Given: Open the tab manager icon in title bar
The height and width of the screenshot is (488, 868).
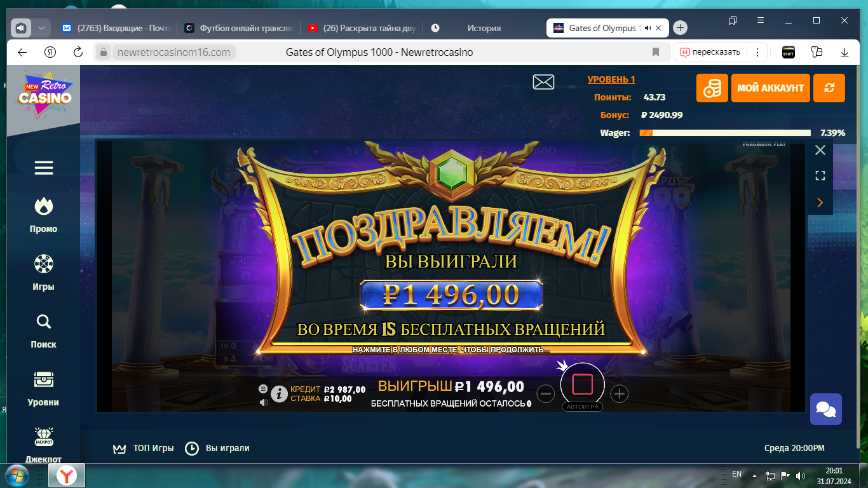Looking at the screenshot, I should tap(733, 20).
